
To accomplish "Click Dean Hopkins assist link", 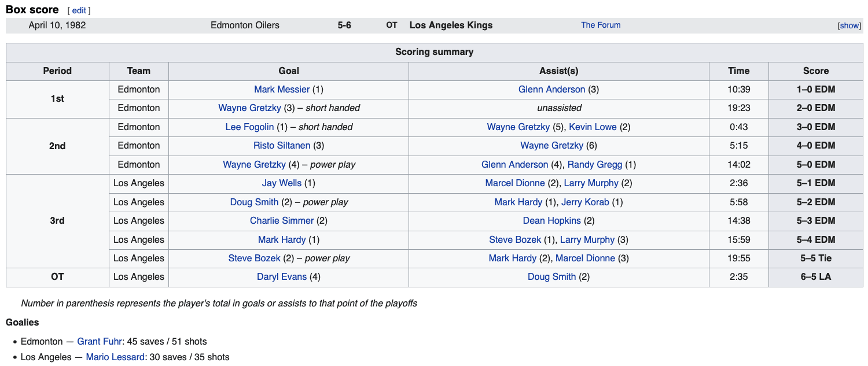I will [x=552, y=220].
